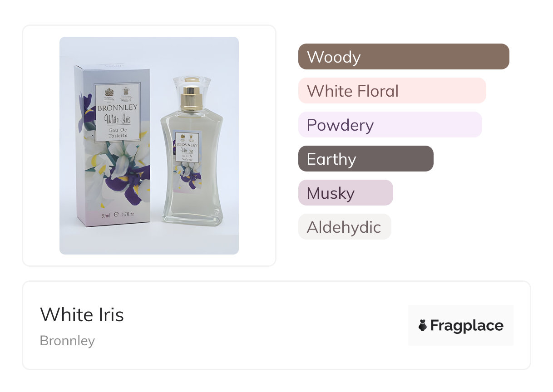This screenshot has width=553, height=392.
Task: Click the Bronnley name on the box
Action: click(117, 108)
